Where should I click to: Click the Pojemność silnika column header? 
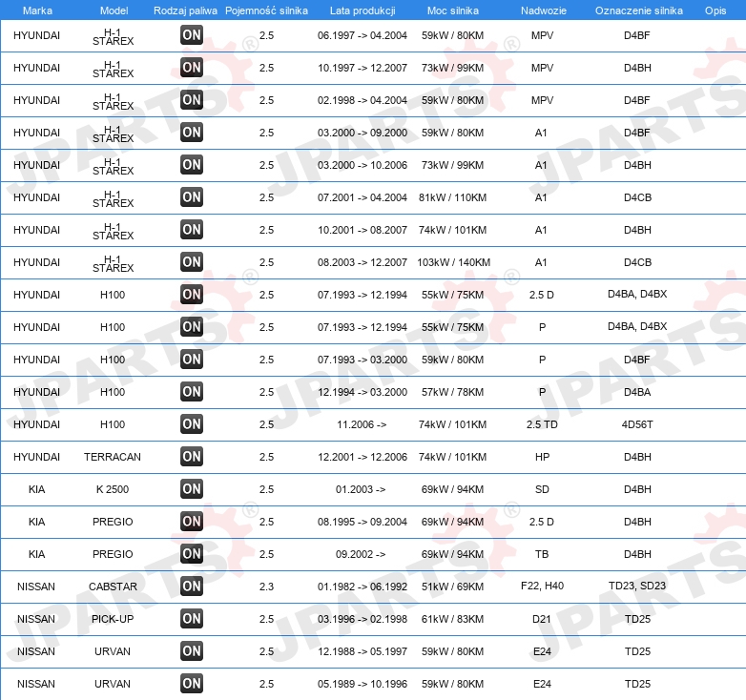pos(266,10)
